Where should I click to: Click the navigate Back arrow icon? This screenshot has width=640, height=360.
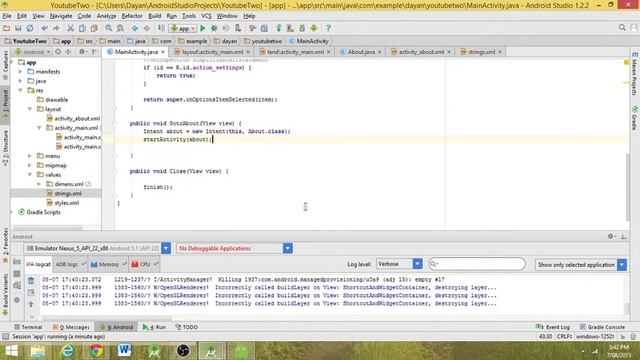coord(135,28)
